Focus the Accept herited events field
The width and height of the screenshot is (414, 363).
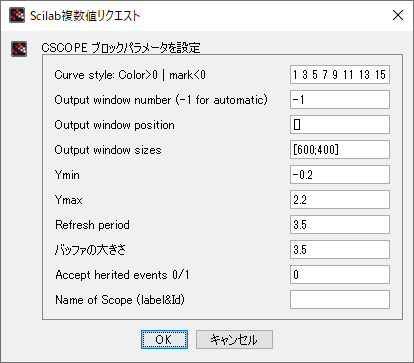click(340, 275)
